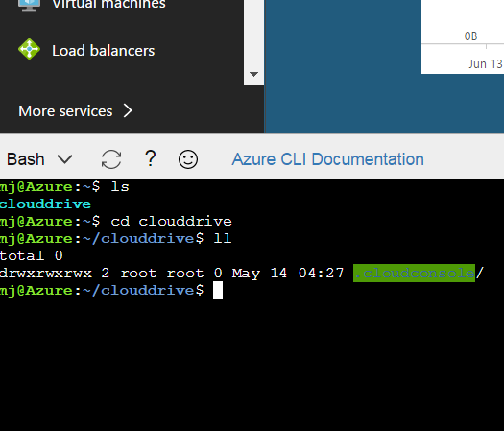Select the Virtual machines menu entry

108,4
